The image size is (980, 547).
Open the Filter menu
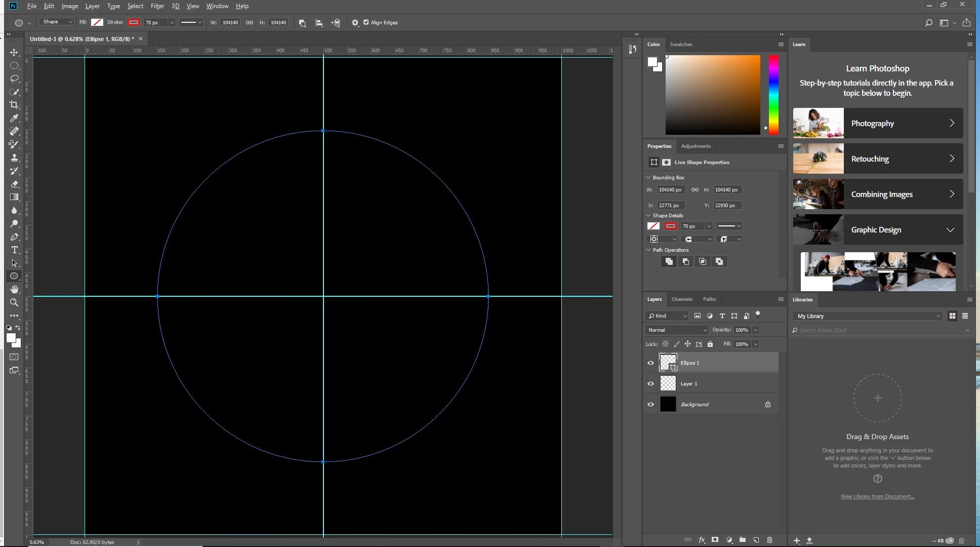[x=157, y=6]
